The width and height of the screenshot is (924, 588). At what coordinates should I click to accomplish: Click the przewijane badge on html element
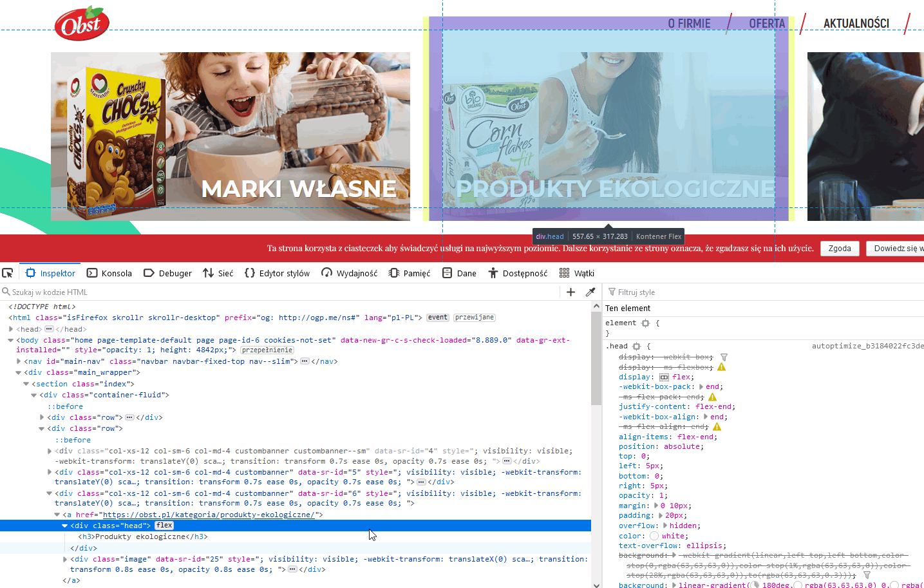[x=475, y=318]
